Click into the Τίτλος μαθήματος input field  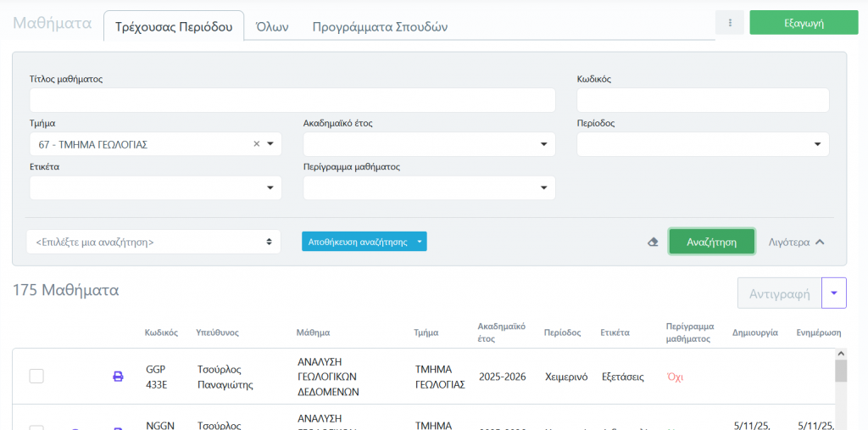click(292, 100)
